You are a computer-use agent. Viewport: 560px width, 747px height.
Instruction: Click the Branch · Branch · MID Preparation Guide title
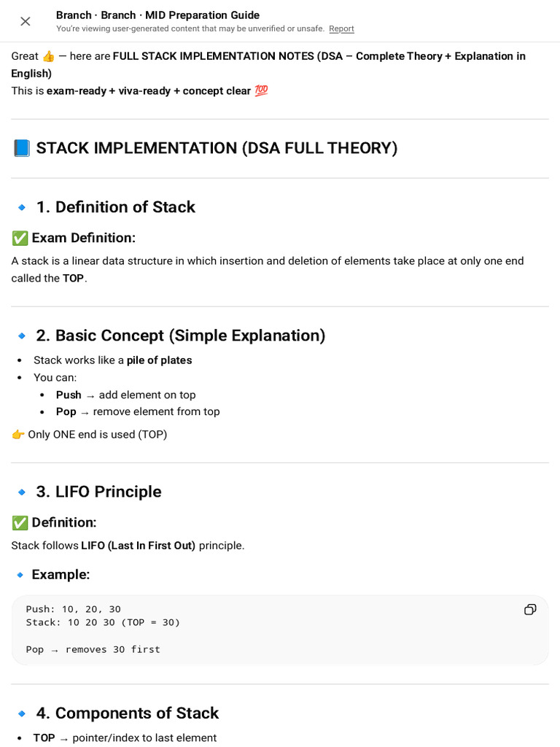click(157, 15)
